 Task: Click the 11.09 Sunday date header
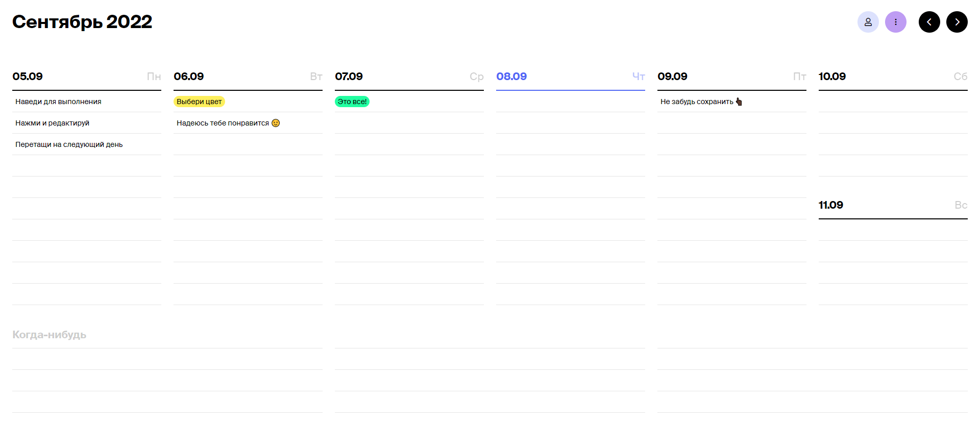pos(831,205)
